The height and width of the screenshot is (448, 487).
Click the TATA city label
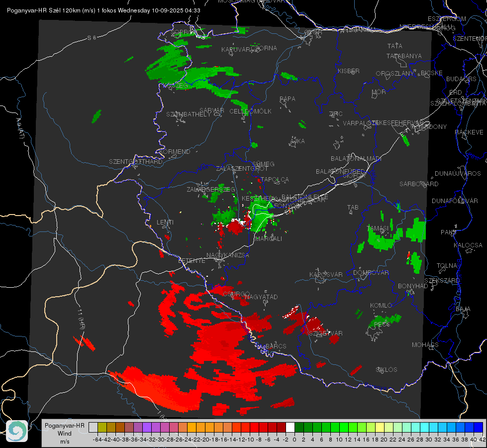tap(395, 46)
